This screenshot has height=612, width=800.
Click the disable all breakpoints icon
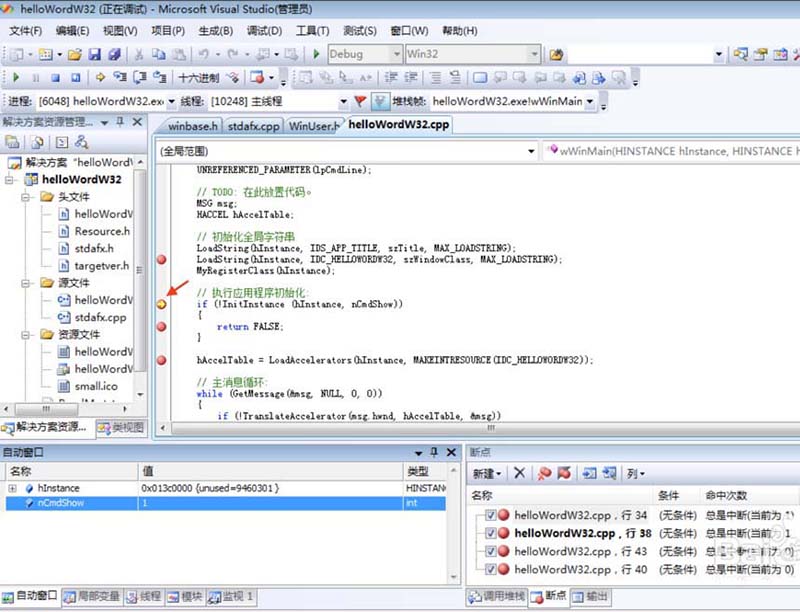[x=564, y=473]
